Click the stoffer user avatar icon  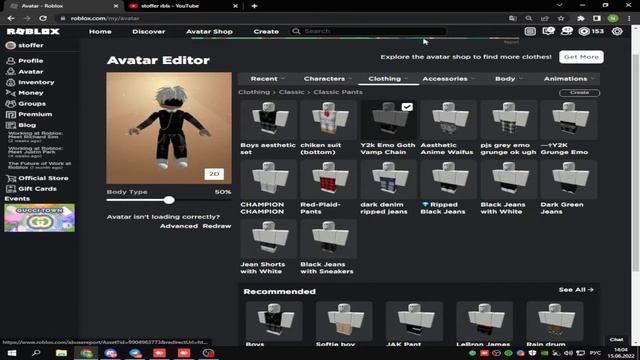point(11,45)
